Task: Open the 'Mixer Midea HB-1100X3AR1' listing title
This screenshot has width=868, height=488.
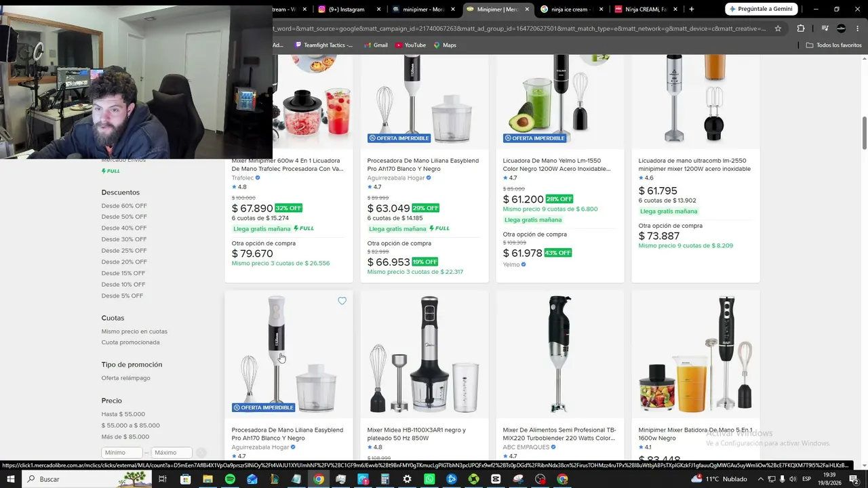Action: coord(416,434)
